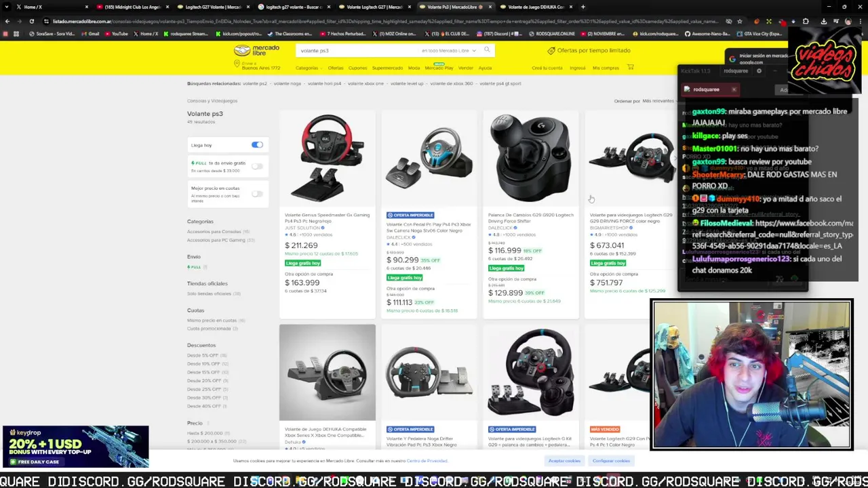Switch to Logitech G27 Volante tab
Viewport: 868px width, 488px height.
point(214,7)
